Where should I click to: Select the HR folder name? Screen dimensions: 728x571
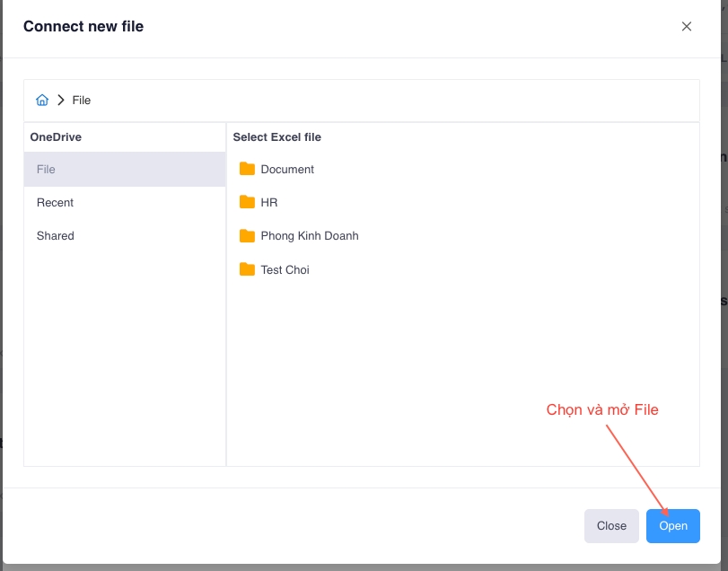(x=269, y=203)
